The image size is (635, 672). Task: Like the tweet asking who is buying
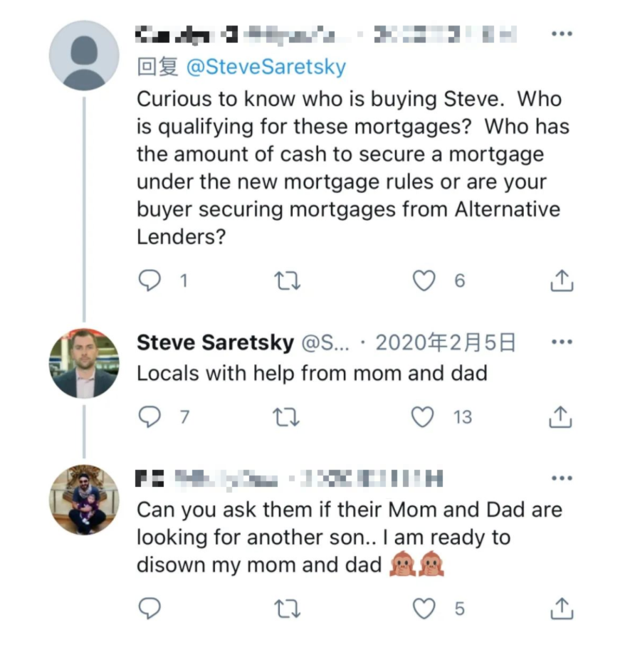click(x=424, y=280)
